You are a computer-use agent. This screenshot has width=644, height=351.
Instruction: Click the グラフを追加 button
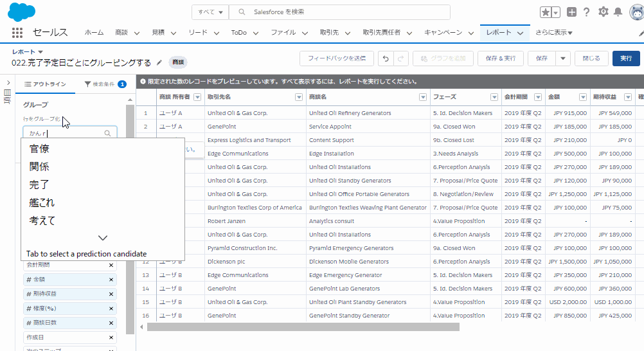pyautogui.click(x=443, y=59)
